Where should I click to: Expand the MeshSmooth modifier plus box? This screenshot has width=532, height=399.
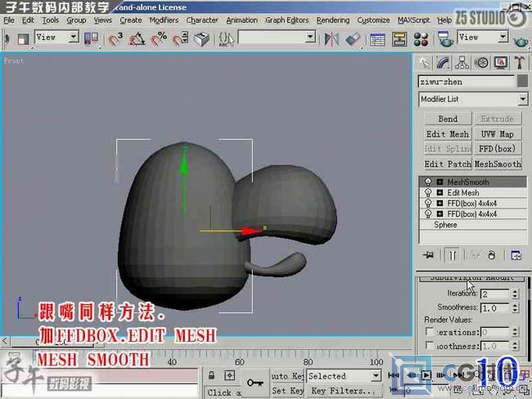(x=440, y=182)
